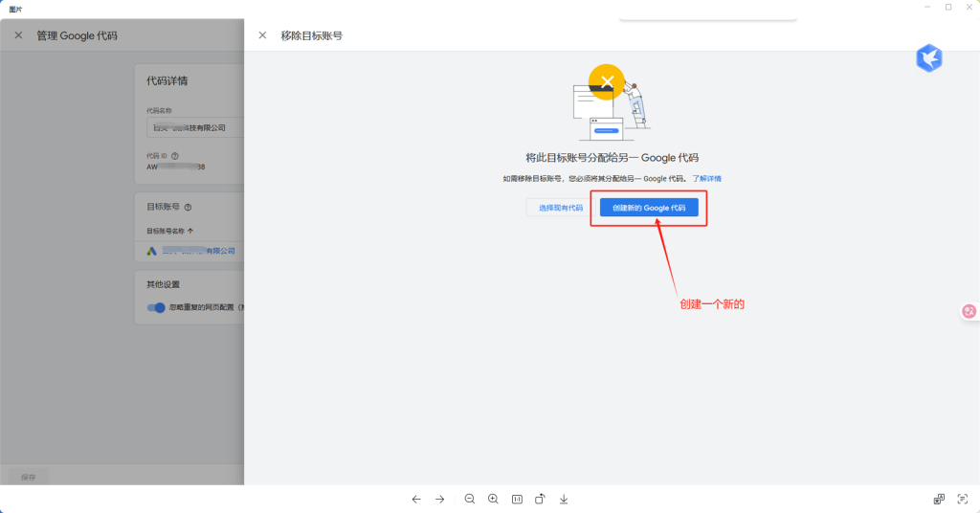Zoom in using the plus magnifier icon

493,500
